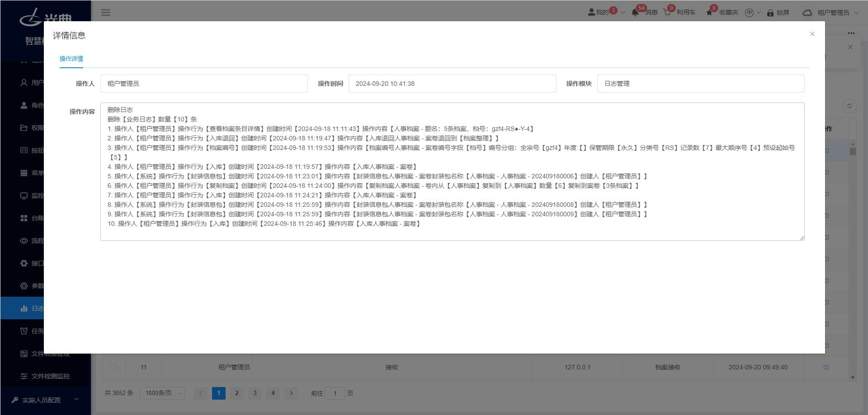
Task: Close the panel behind the dialog
Action: point(850,47)
